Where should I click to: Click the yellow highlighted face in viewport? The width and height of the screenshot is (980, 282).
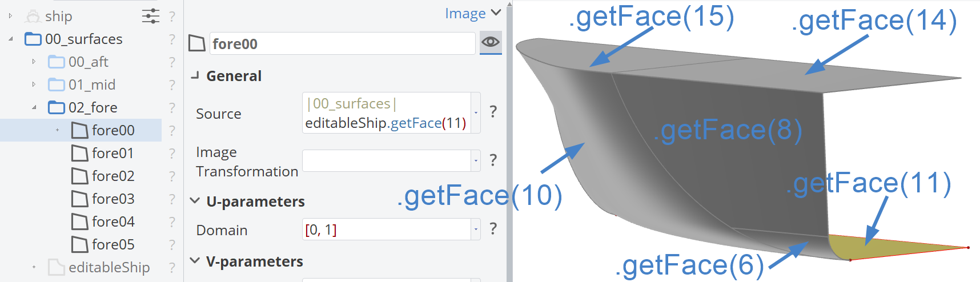coord(879,247)
